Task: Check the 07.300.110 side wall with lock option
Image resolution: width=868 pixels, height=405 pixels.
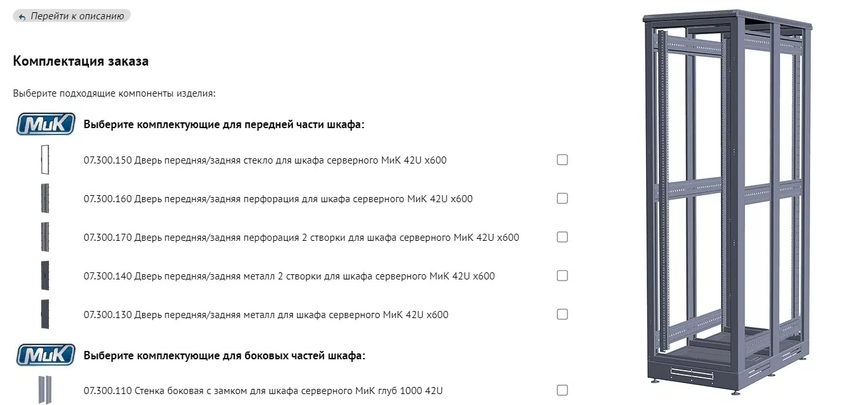Action: click(562, 390)
